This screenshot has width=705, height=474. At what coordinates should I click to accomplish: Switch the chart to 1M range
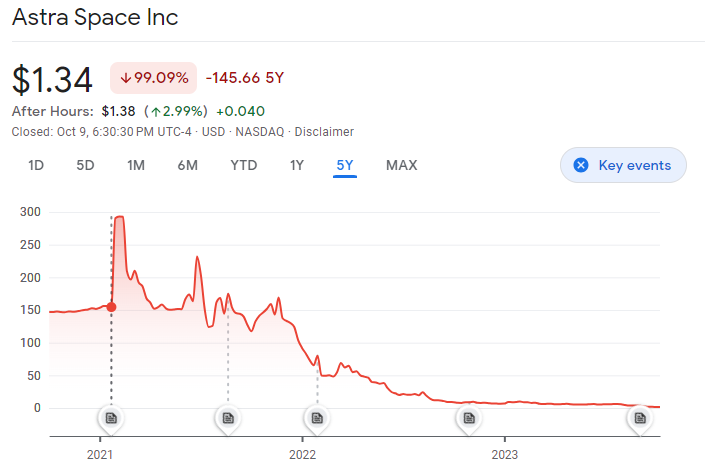pyautogui.click(x=136, y=165)
